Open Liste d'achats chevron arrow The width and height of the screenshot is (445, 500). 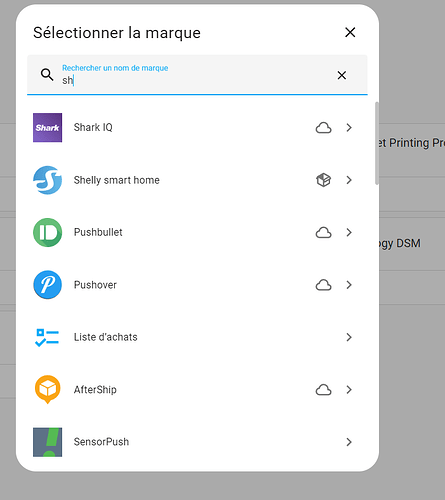coord(349,337)
